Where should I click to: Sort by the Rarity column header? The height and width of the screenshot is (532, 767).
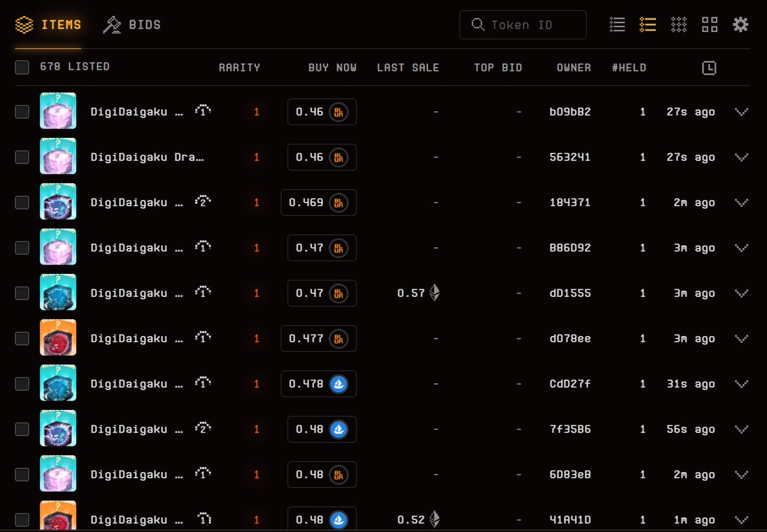tap(239, 67)
